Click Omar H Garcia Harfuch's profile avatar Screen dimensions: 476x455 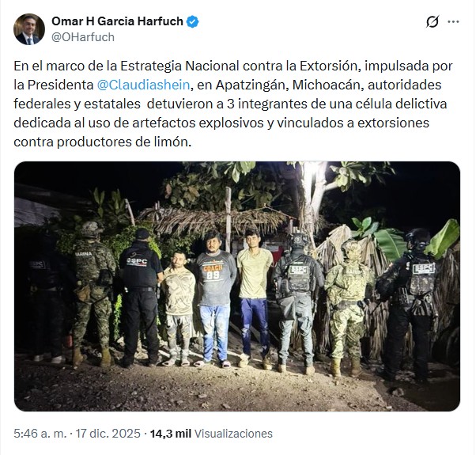tap(29, 29)
